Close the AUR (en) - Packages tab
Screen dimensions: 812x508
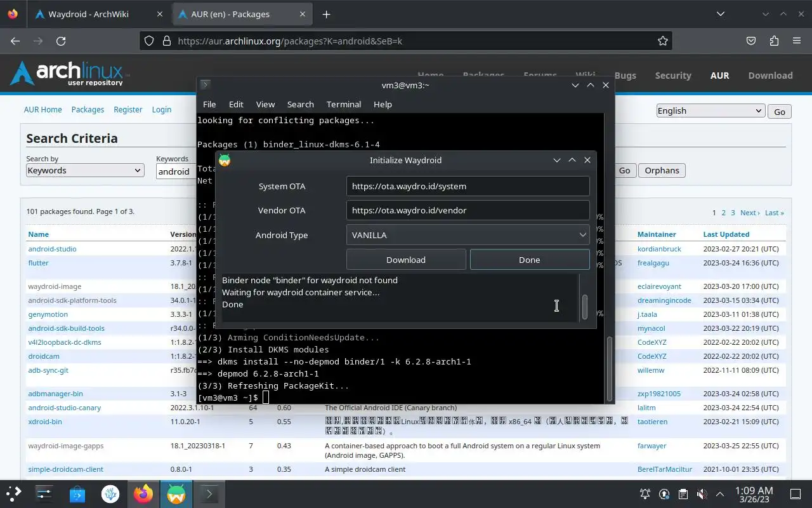303,14
